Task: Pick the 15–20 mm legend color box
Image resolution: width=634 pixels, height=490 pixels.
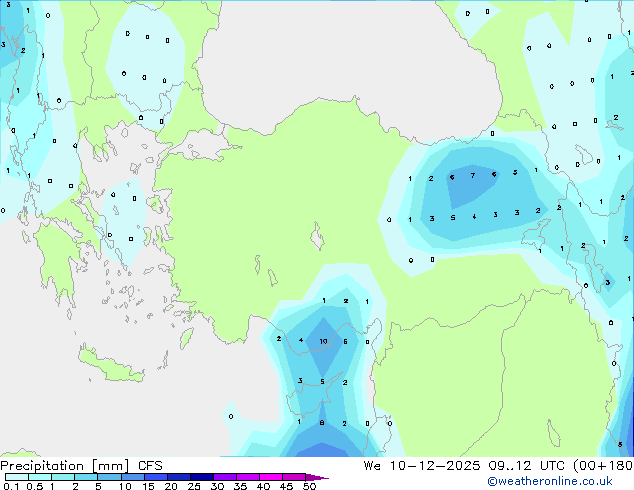Action: click(155, 477)
